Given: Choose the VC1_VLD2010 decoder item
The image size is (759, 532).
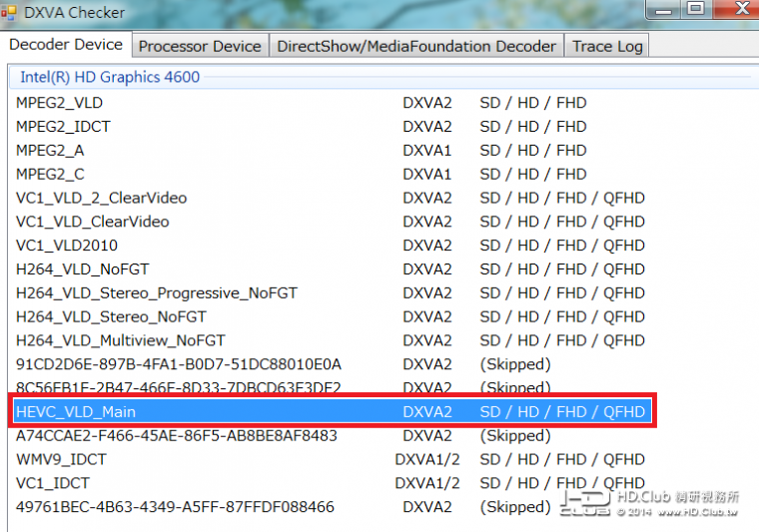Looking at the screenshot, I should coord(66,246).
